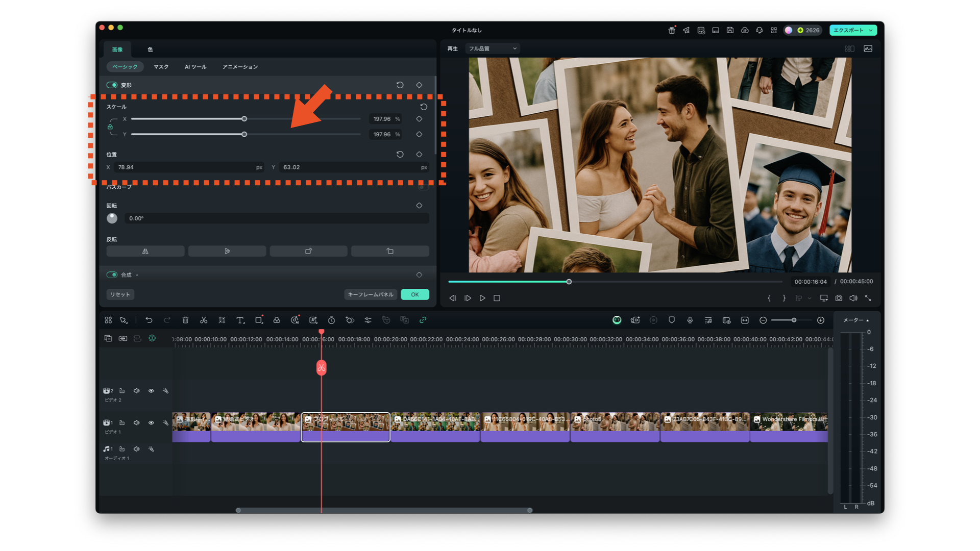
Task: Open the color circles icon in toolbar
Action: coord(277,320)
